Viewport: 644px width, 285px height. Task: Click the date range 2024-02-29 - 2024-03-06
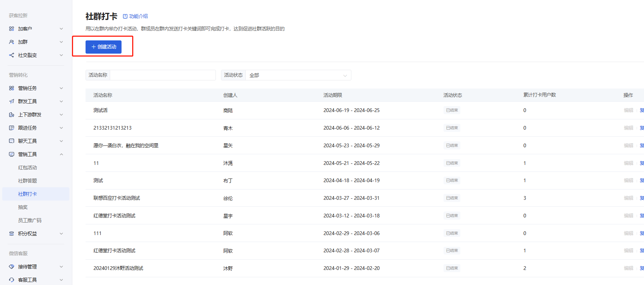point(351,233)
